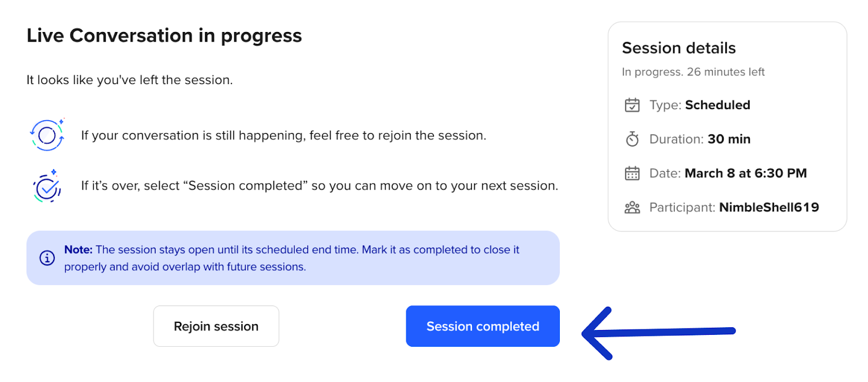Select the participant name NimbleShell619
Viewport: 868px width, 382px height.
click(x=769, y=208)
